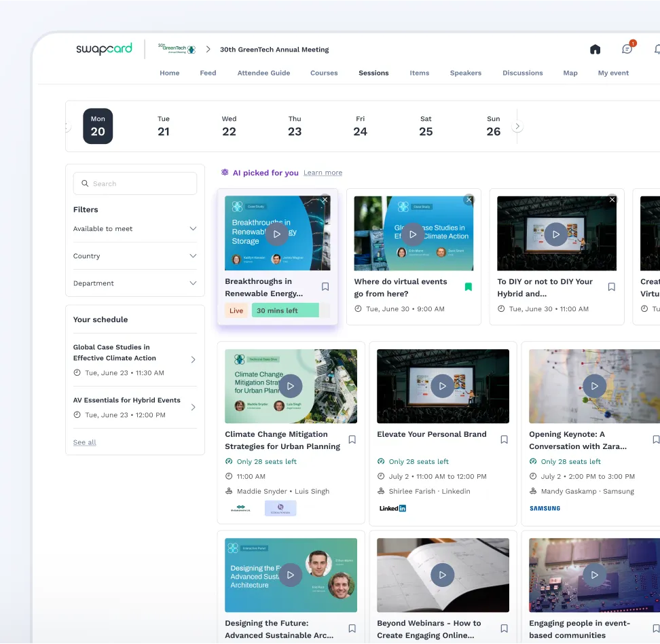Select Wednesday 22 date
This screenshot has height=644, width=660.
click(229, 126)
